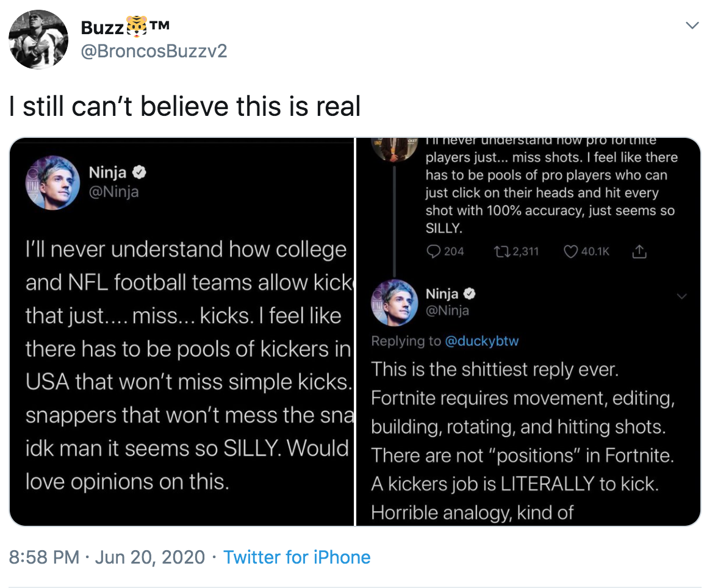Expand the chevron on Ninja's reply tweet
715x588 pixels.
tap(681, 296)
